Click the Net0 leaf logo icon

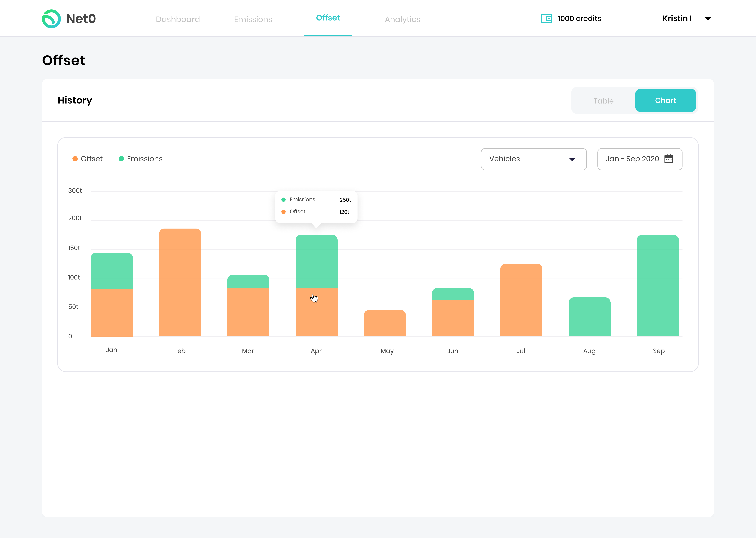(x=51, y=19)
